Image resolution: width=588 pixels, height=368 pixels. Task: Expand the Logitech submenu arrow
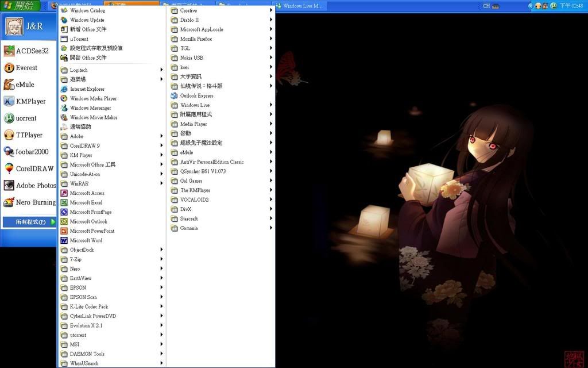(161, 70)
